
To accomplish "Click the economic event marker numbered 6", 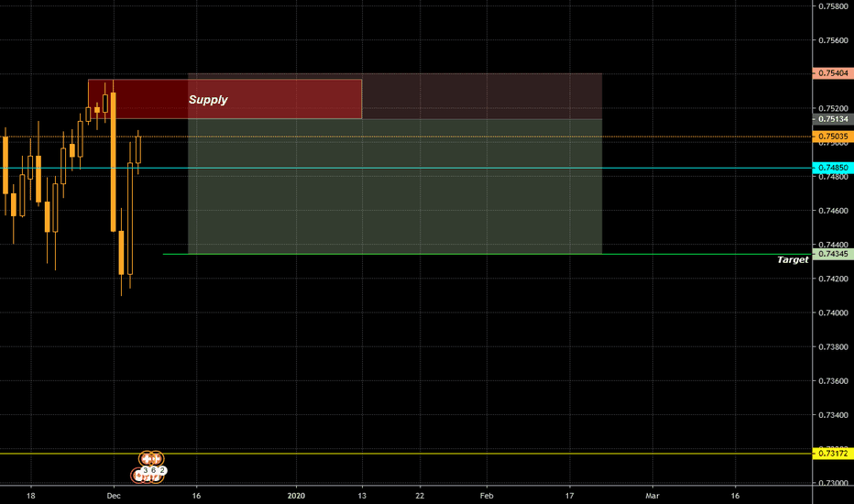I will [x=154, y=471].
